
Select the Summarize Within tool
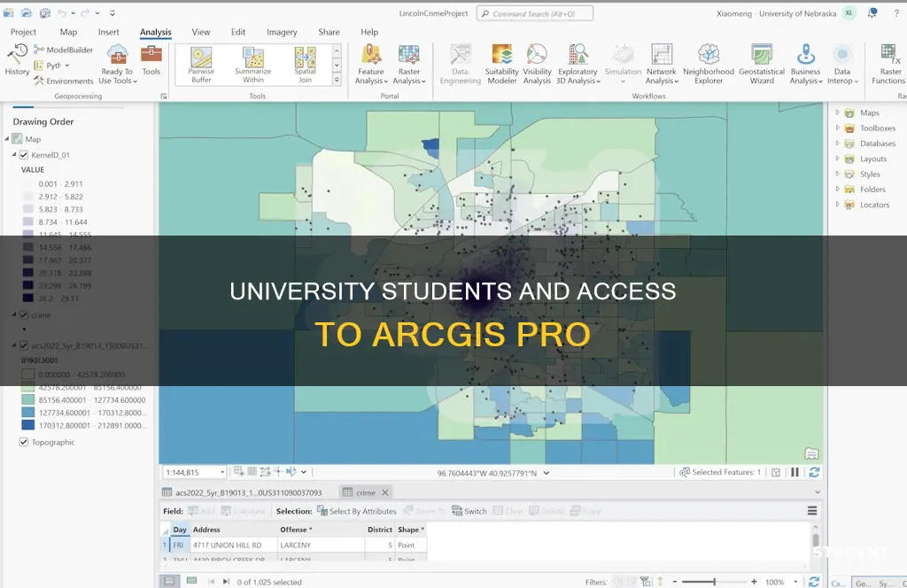pyautogui.click(x=252, y=65)
